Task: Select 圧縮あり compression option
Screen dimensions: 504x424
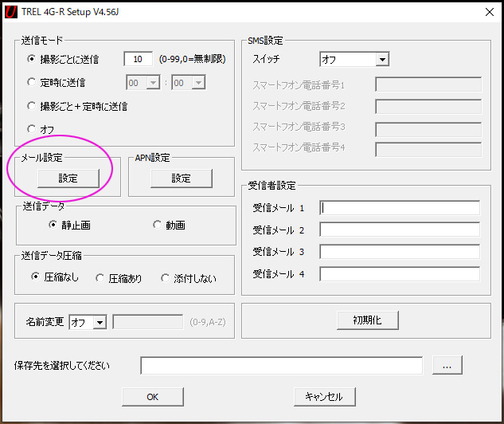Action: coord(100,278)
